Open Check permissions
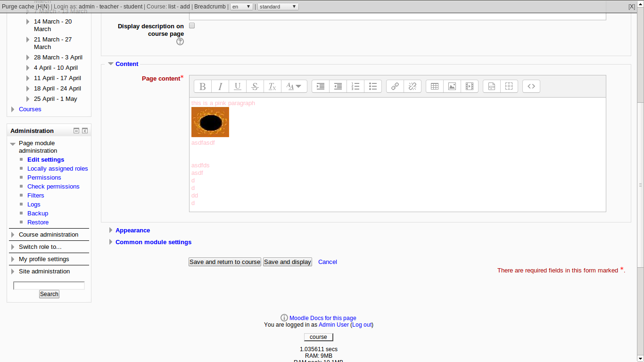This screenshot has width=644, height=362. click(x=53, y=186)
